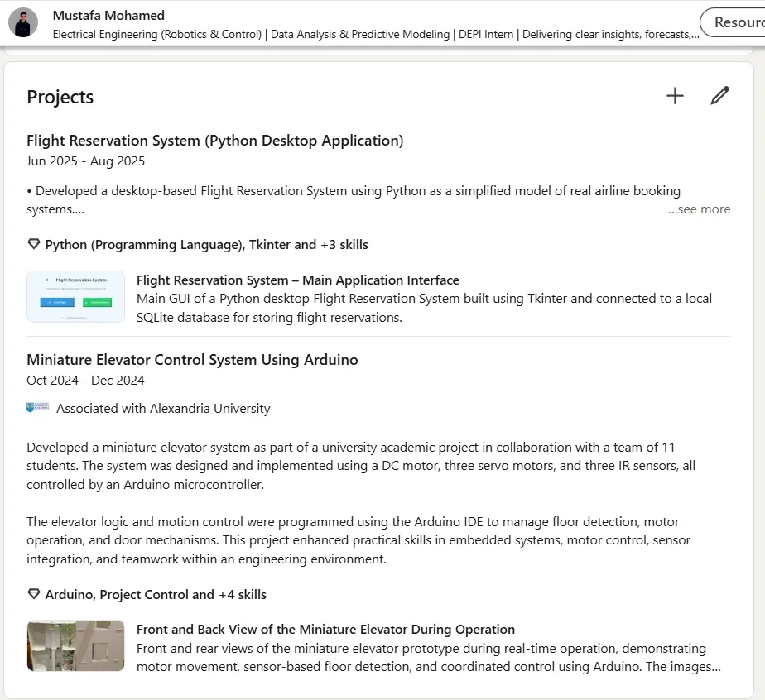Open the Miniature Elevator Control System project title
The width and height of the screenshot is (765, 700).
point(192,359)
